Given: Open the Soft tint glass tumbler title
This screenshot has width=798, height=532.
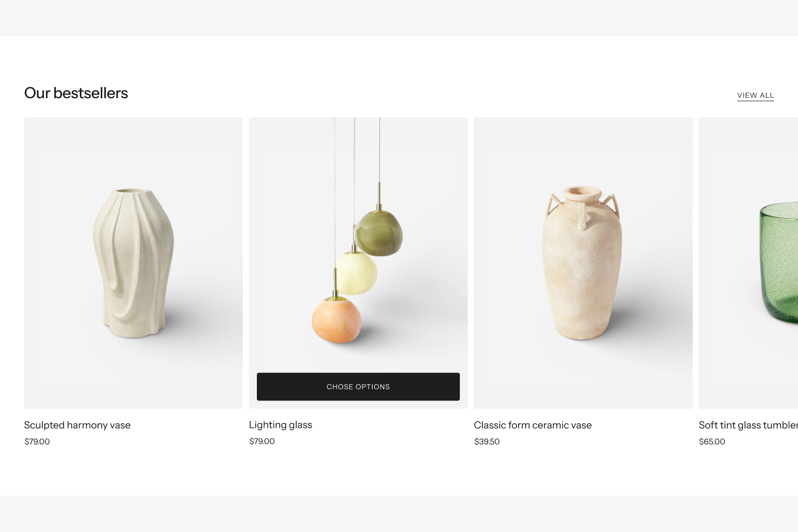Looking at the screenshot, I should (748, 425).
